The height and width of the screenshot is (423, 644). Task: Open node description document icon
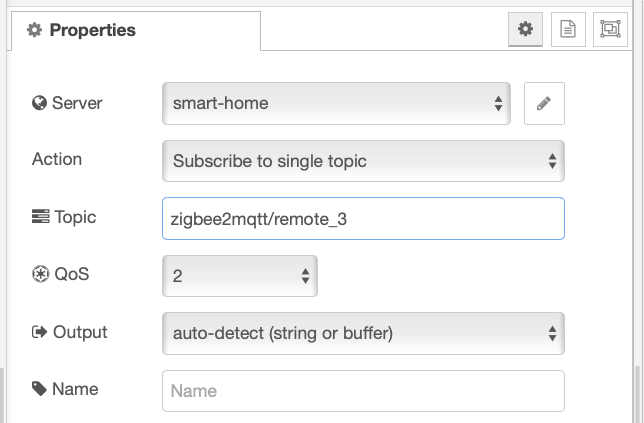click(x=568, y=29)
